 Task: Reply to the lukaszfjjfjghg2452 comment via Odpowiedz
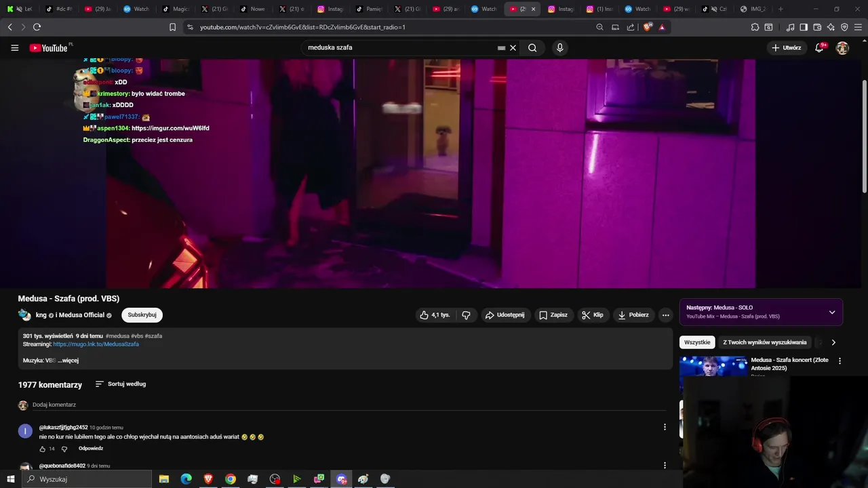coord(91,449)
